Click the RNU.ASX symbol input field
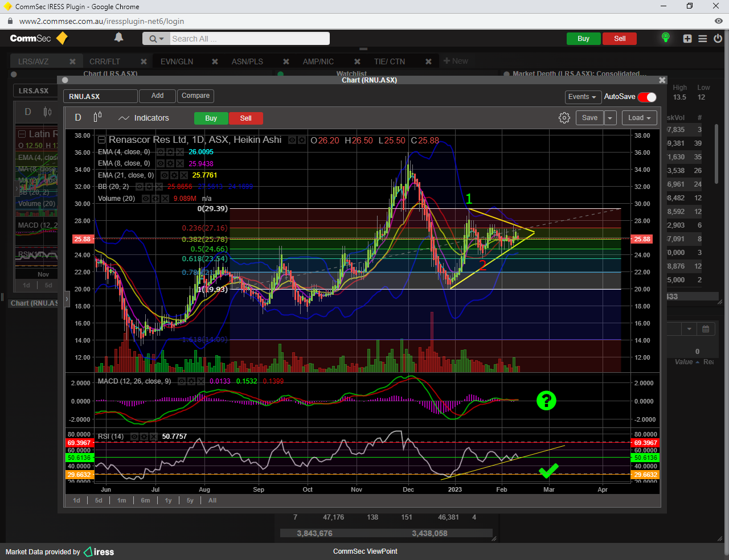Screen dimensions: 729x560 pos(100,96)
